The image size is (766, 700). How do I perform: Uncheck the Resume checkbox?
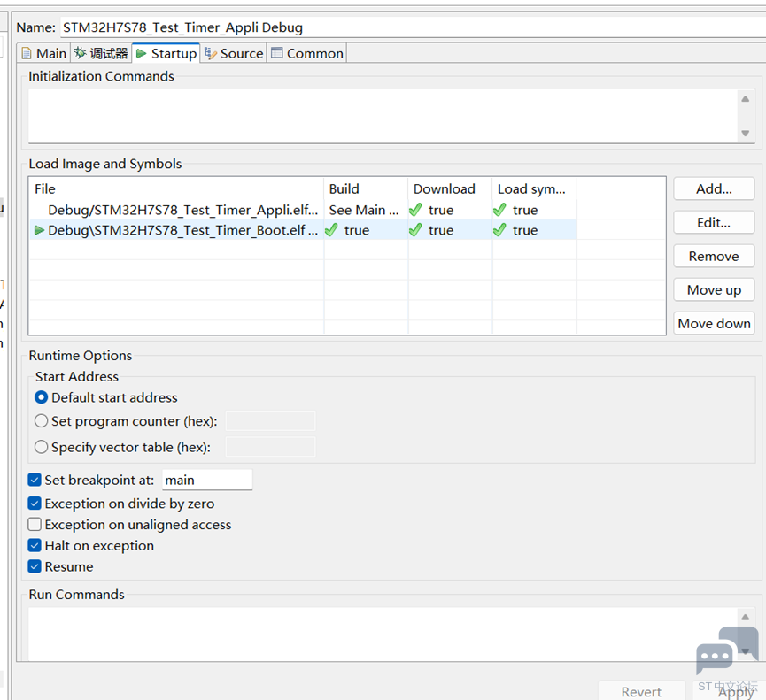coord(35,566)
